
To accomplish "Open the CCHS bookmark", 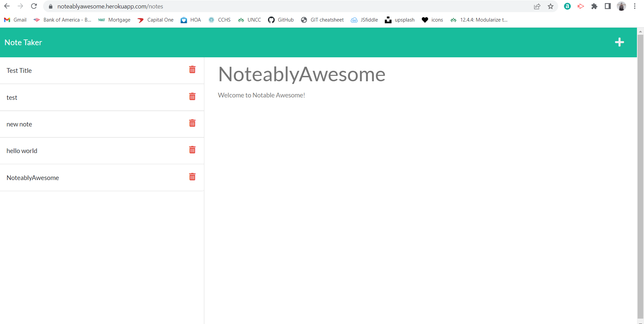I will (219, 20).
